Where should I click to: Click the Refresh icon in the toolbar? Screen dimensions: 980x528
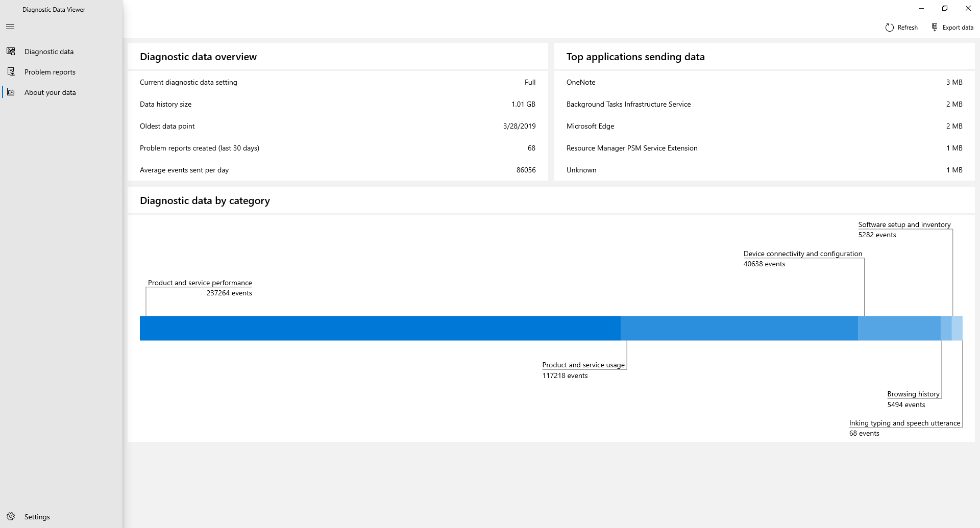(x=889, y=27)
